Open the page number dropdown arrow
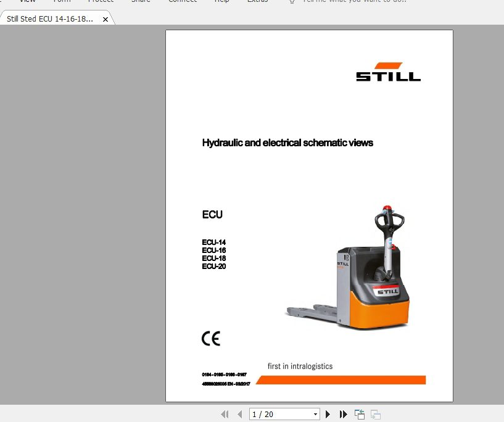This screenshot has height=422, width=504. pos(315,414)
